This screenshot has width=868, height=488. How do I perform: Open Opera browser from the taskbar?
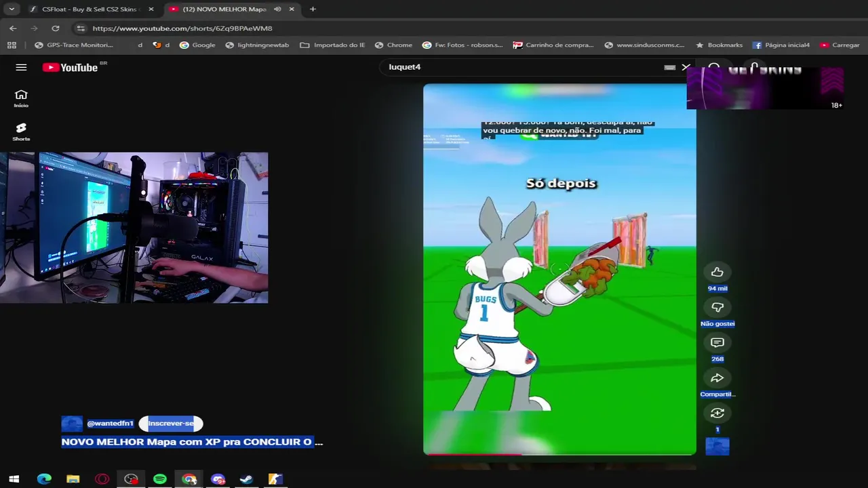(x=102, y=479)
